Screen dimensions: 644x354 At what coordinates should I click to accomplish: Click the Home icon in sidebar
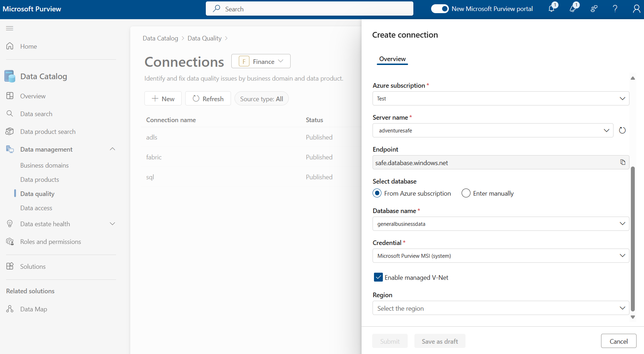pos(10,46)
